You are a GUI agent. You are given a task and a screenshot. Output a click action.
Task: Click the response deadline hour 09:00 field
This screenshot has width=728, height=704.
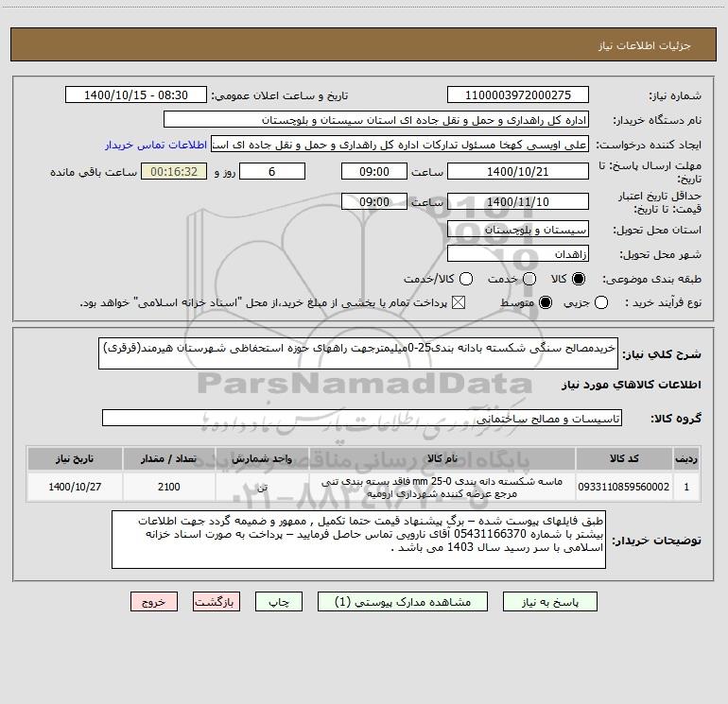coord(374,171)
